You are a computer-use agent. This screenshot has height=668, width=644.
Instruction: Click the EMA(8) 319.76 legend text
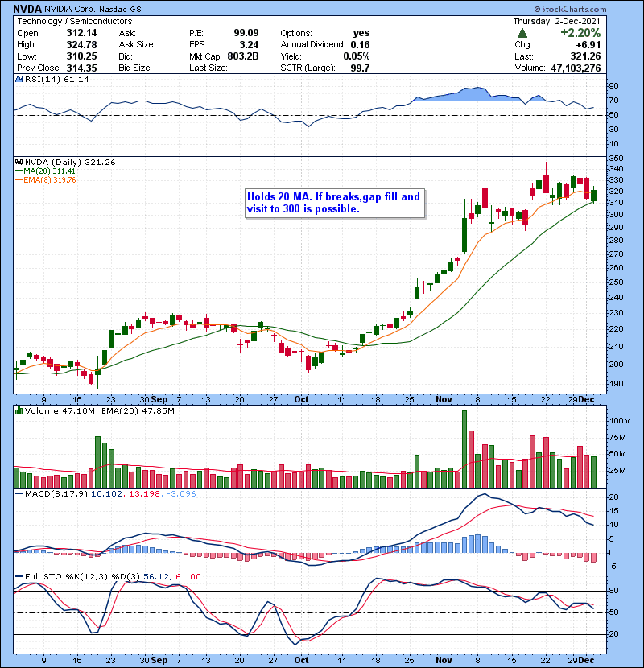click(x=50, y=180)
